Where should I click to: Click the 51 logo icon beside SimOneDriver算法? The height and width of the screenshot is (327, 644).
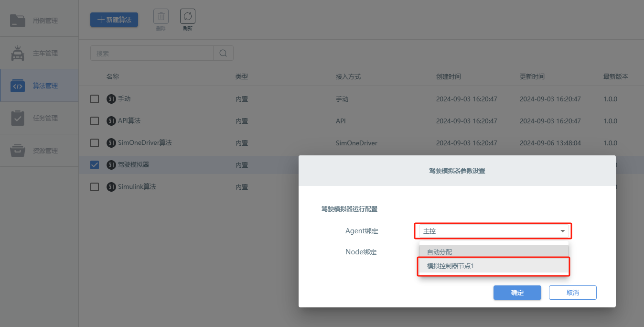pyautogui.click(x=111, y=142)
